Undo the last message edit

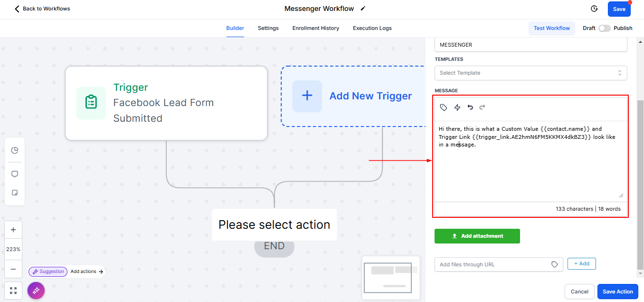pyautogui.click(x=470, y=107)
